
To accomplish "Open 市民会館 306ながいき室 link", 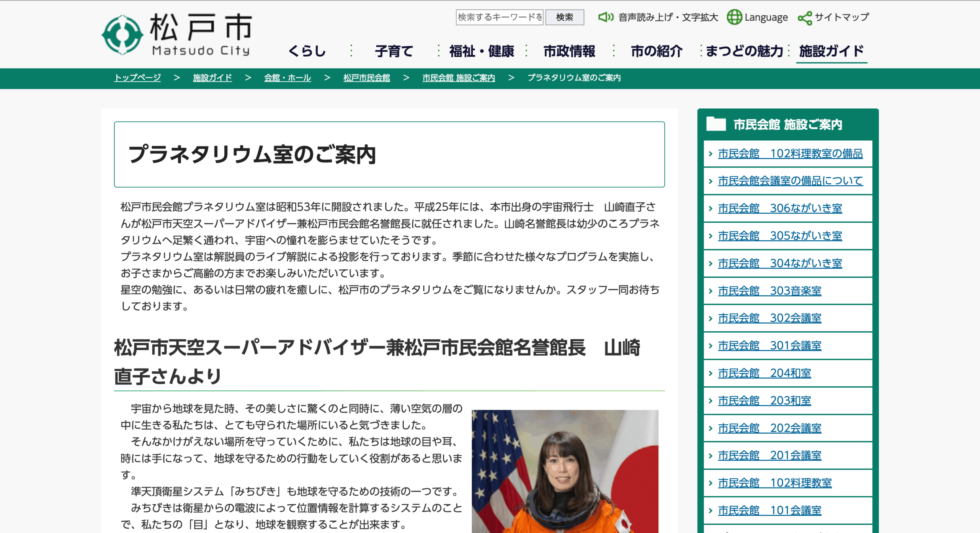I will coord(780,209).
